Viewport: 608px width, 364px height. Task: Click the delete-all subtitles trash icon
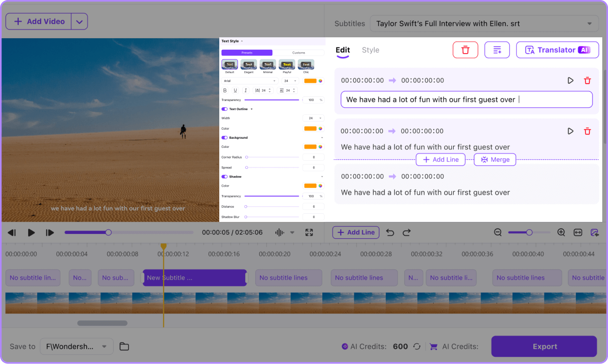click(x=465, y=50)
